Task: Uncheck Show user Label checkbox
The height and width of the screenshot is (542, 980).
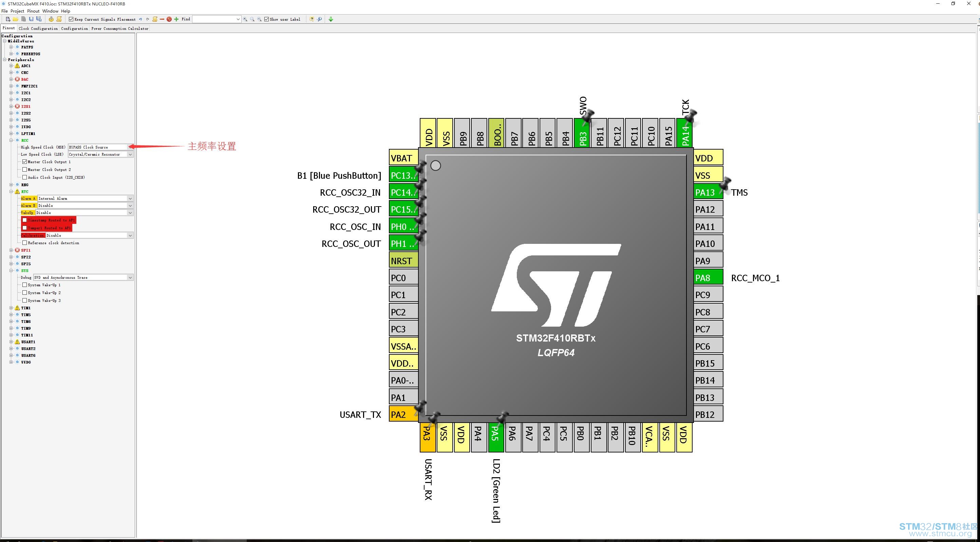Action: click(267, 19)
